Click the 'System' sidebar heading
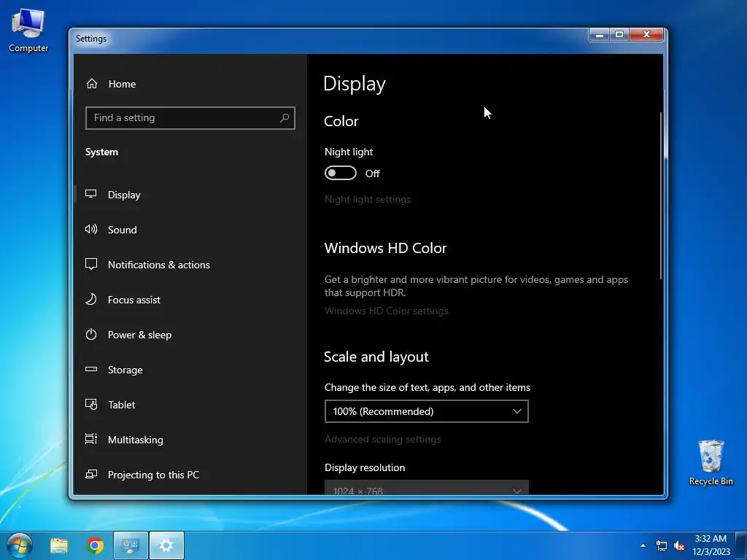747x560 pixels. click(101, 152)
